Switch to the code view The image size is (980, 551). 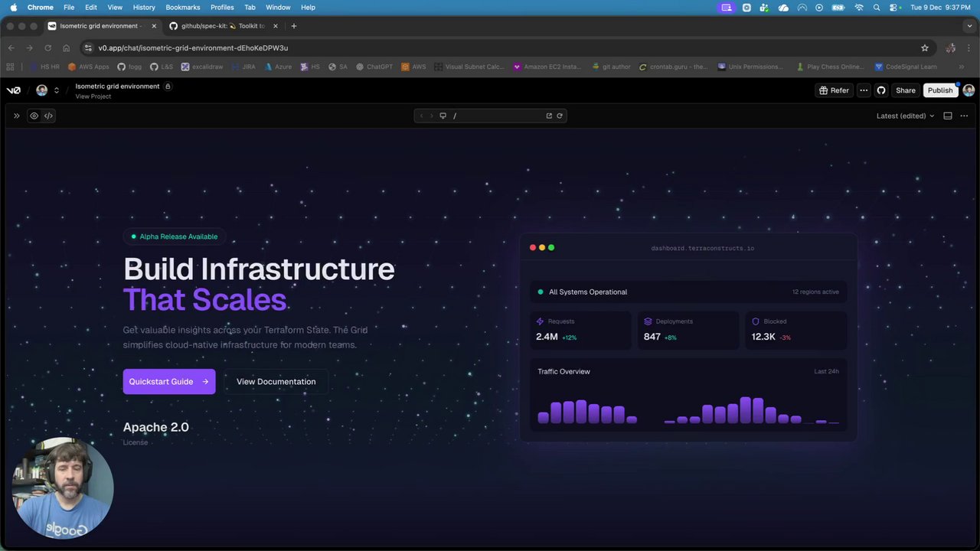48,116
